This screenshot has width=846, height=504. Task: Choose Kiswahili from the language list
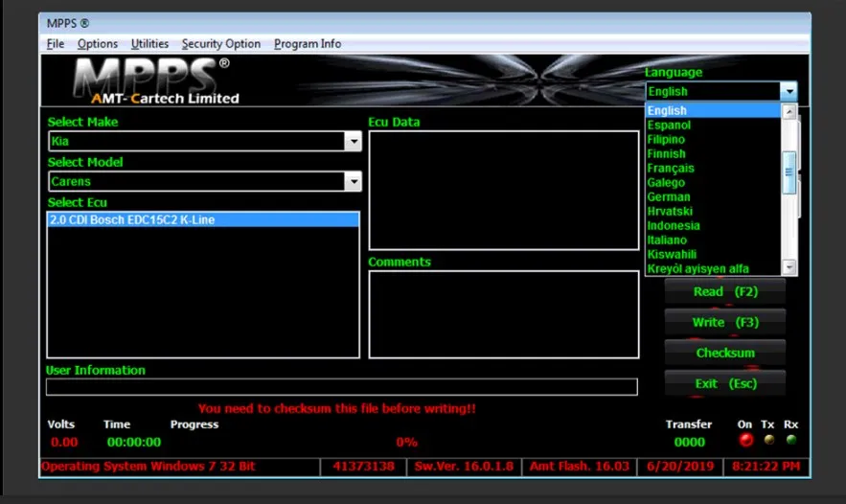click(713, 254)
